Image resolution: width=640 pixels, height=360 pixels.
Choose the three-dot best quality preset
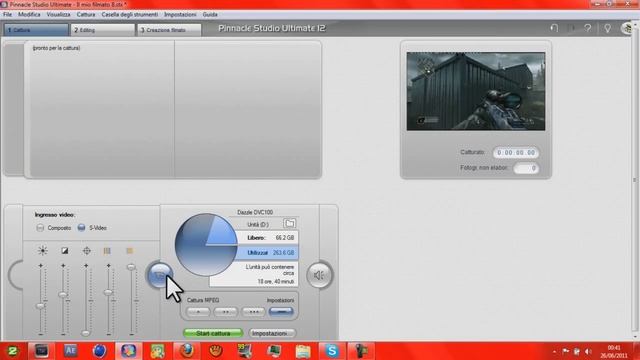[x=253, y=312]
